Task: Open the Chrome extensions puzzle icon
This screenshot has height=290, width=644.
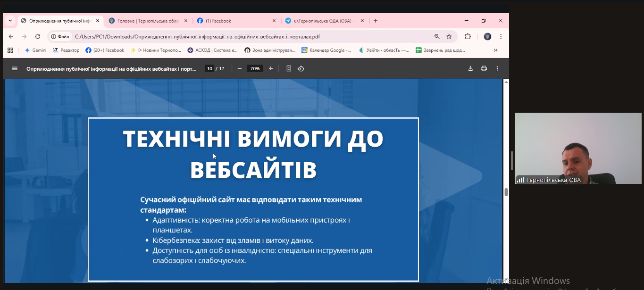Action: tap(468, 36)
